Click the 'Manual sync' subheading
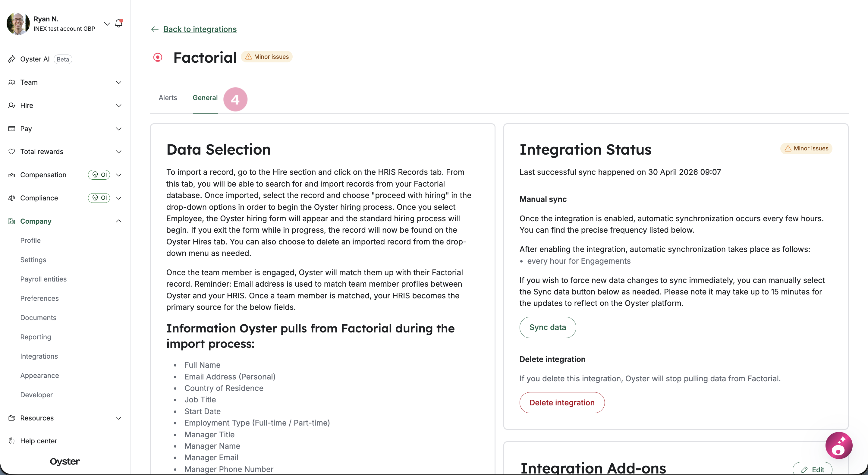The image size is (868, 475). tap(543, 199)
